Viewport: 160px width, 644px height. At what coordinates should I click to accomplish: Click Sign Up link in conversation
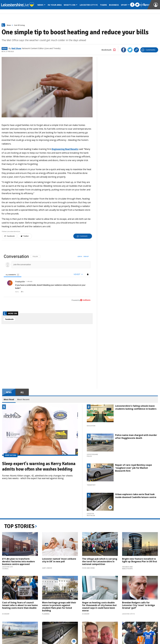(86, 256)
